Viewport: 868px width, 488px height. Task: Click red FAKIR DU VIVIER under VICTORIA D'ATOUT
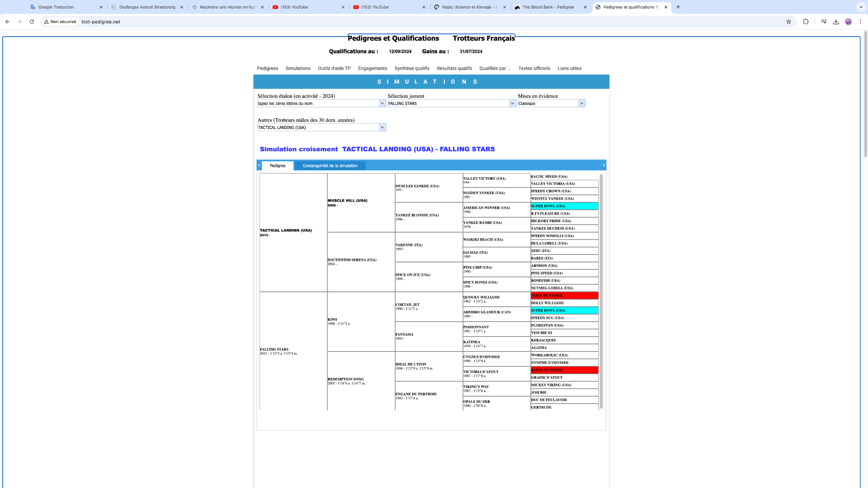click(564, 370)
